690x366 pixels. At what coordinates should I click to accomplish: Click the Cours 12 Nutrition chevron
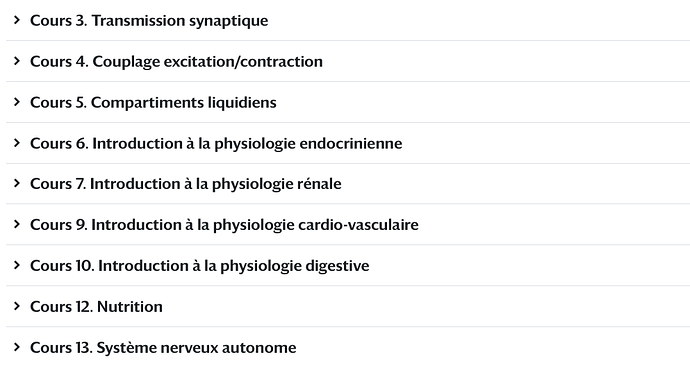point(17,306)
